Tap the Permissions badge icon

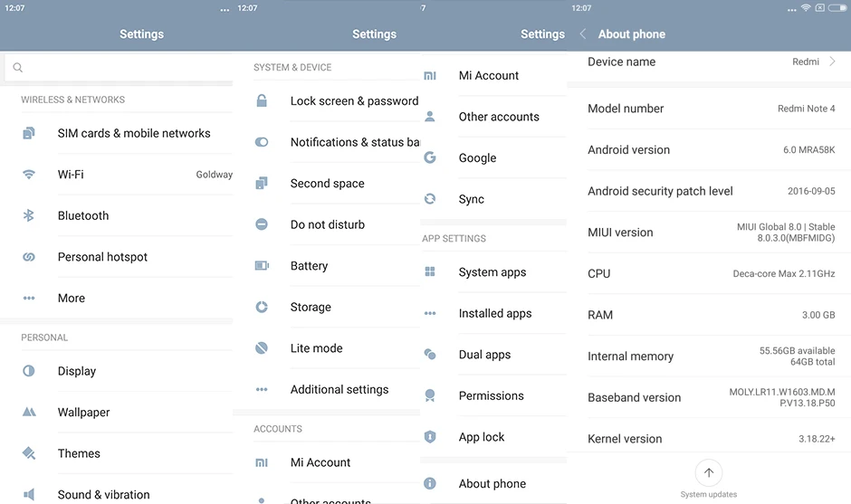pos(430,395)
